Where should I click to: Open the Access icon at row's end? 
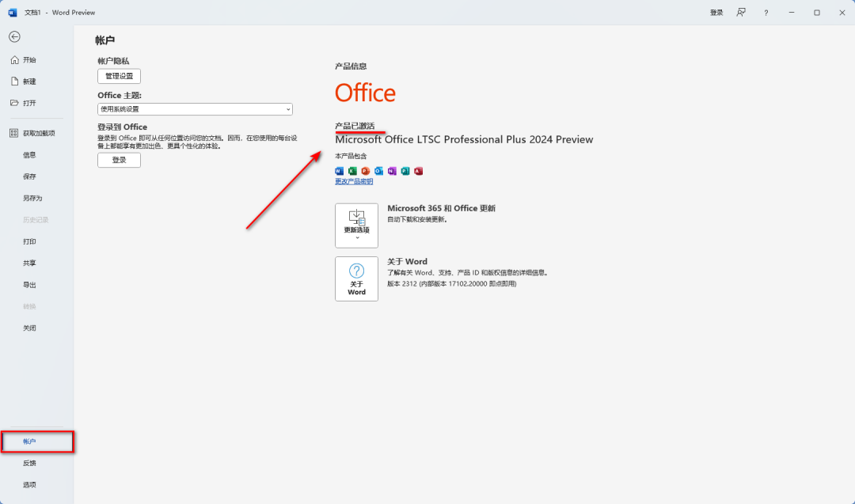(418, 171)
